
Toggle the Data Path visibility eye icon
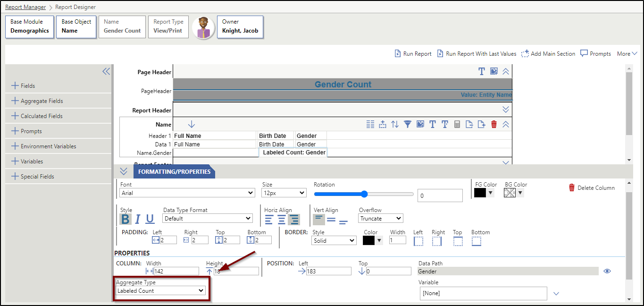click(x=607, y=271)
